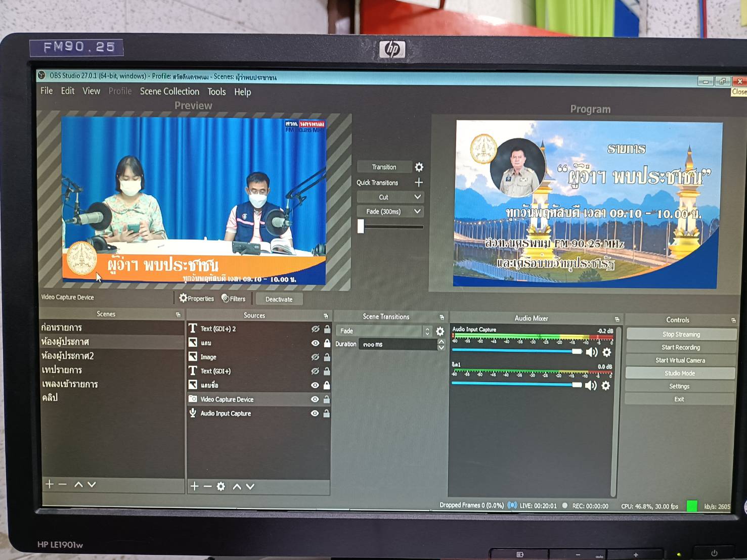
Task: Remove the selected source with minus icon
Action: coord(207,486)
